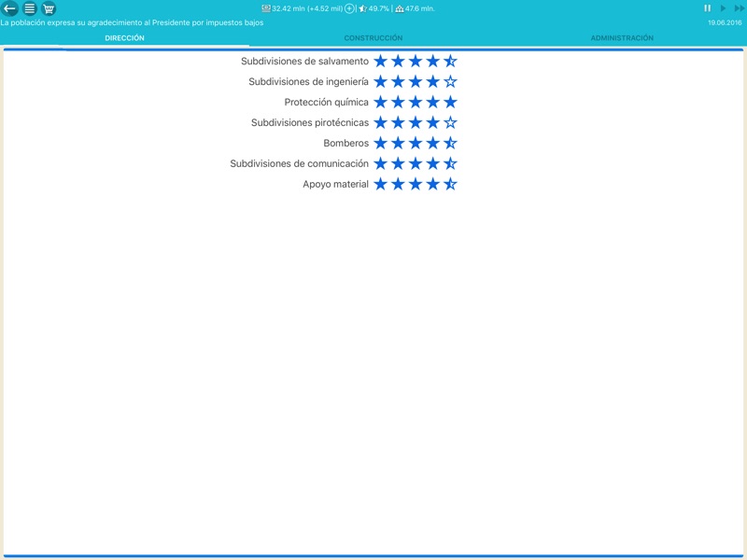Screen dimensions: 747x560
Task: Click the rating star icon in top bar
Action: pos(363,8)
